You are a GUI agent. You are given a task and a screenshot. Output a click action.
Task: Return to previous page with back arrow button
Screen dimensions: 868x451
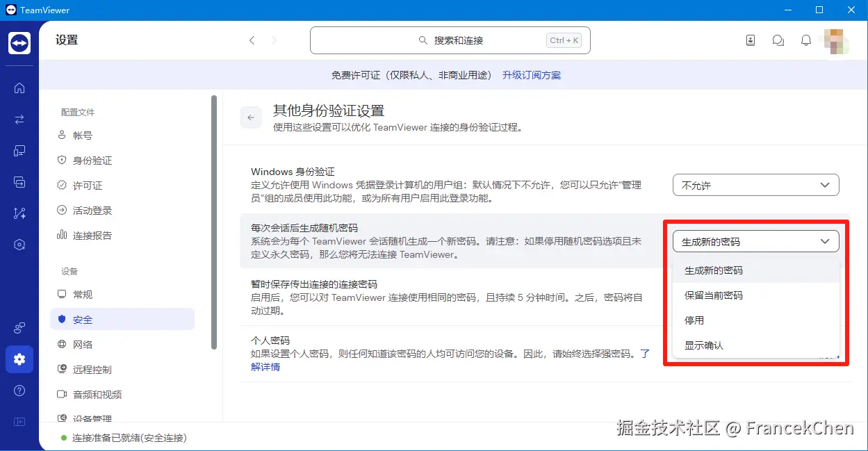tap(251, 117)
